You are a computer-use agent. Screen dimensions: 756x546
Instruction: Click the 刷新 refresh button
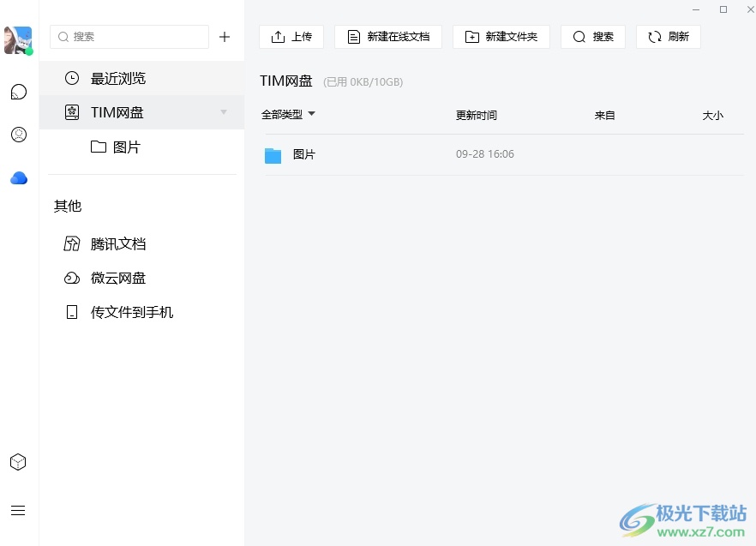[669, 37]
